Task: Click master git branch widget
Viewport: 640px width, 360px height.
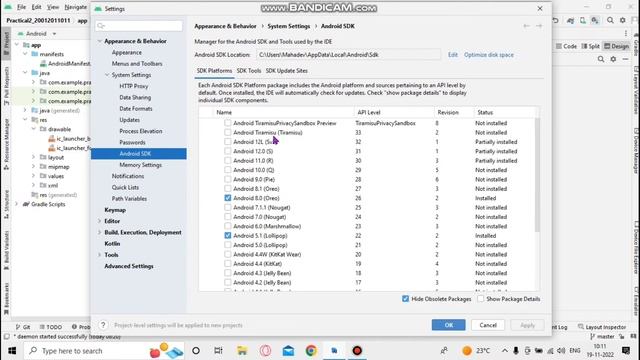Action: coord(602,336)
